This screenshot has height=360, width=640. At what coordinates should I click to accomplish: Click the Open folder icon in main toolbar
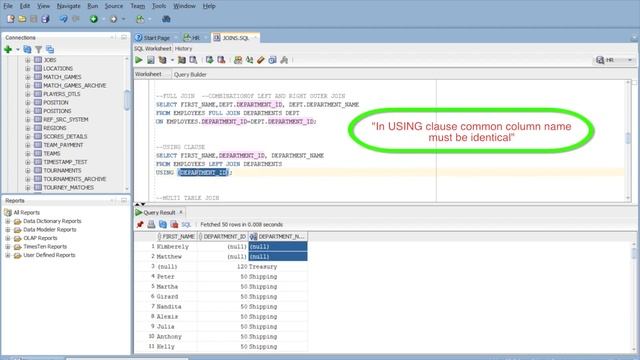pyautogui.click(x=22, y=19)
